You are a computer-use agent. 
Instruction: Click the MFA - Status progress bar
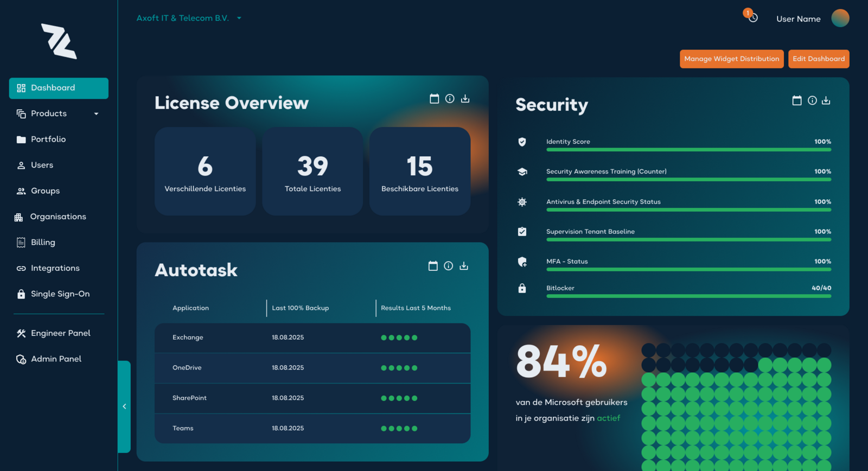point(688,270)
